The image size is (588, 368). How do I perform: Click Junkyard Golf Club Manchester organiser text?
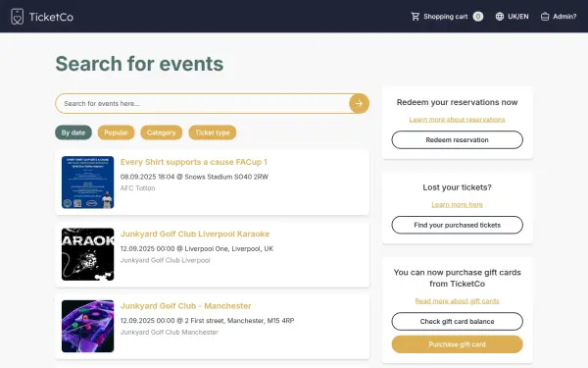(170, 333)
